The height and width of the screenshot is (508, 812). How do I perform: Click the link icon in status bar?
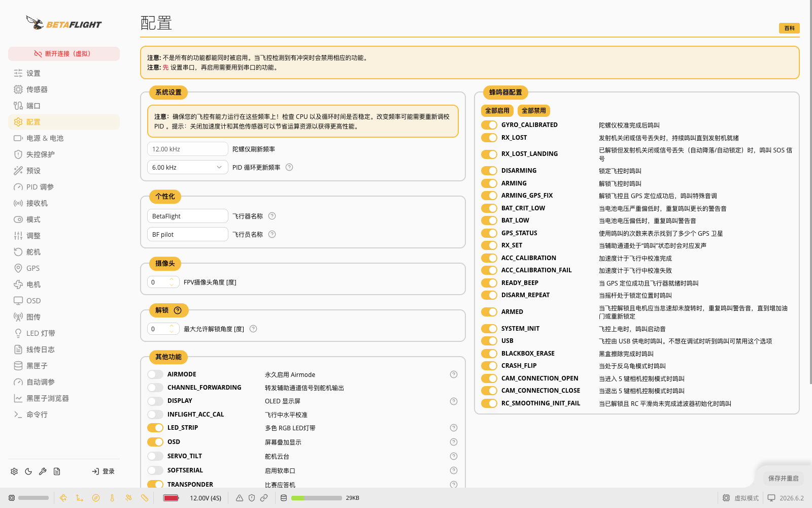tap(264, 498)
